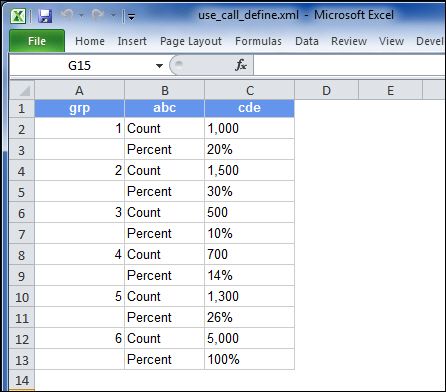Save the workbook with the floppy disk icon

point(45,16)
